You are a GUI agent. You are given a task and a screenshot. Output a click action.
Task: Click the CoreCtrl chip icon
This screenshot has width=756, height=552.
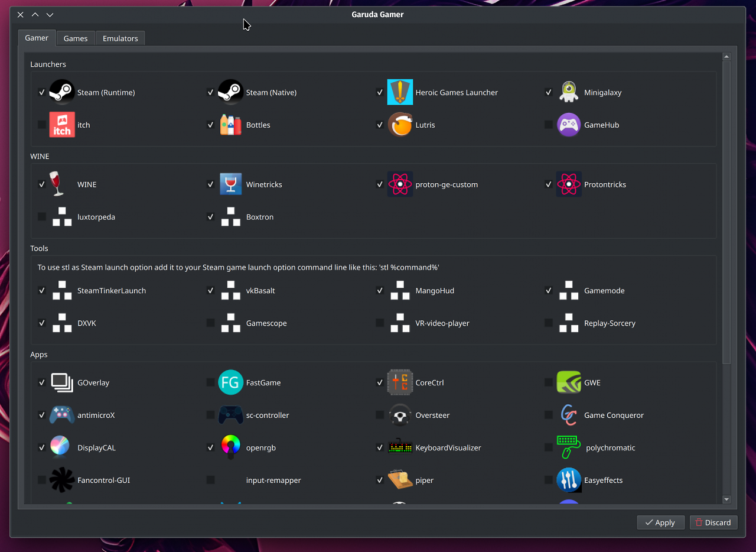click(400, 382)
